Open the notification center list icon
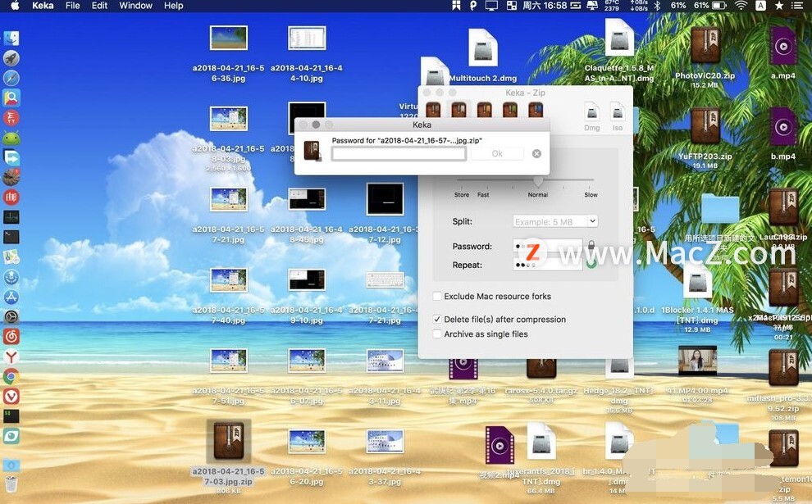Image resolution: width=812 pixels, height=504 pixels. [797, 6]
